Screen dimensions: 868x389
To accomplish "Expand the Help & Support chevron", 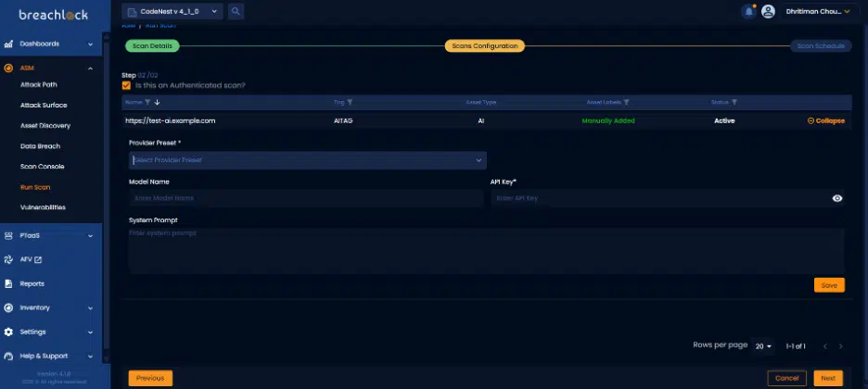I will click(90, 357).
